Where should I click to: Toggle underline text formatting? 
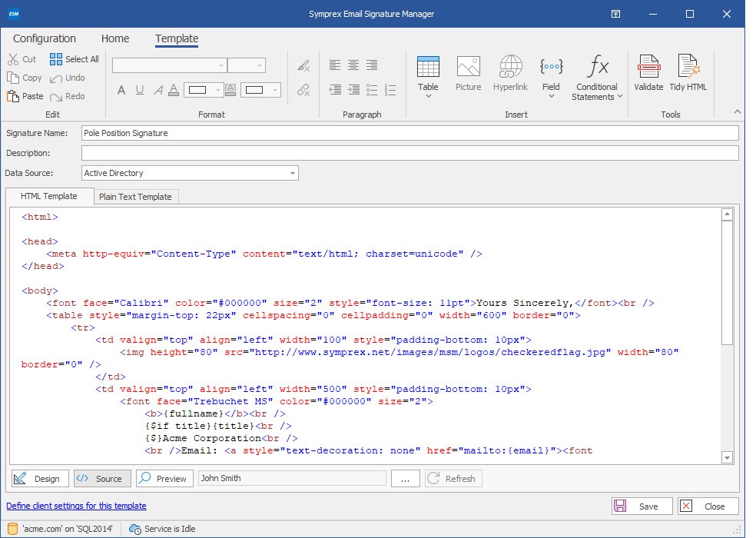pos(140,90)
